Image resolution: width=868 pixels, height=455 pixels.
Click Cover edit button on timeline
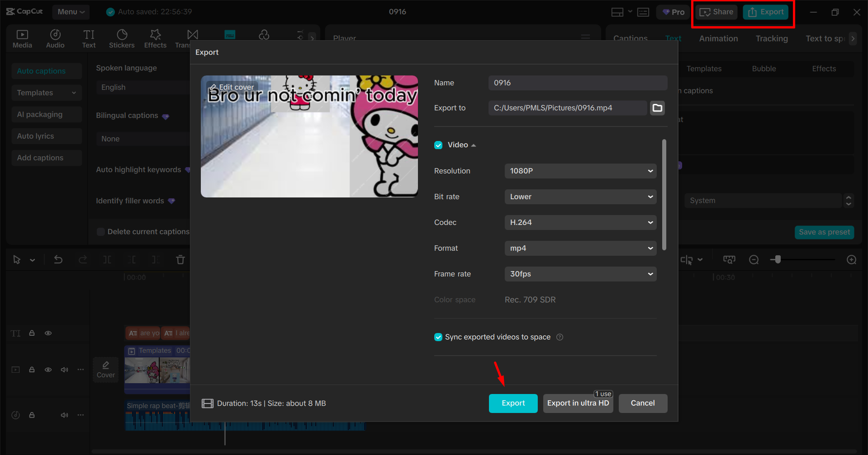click(106, 370)
